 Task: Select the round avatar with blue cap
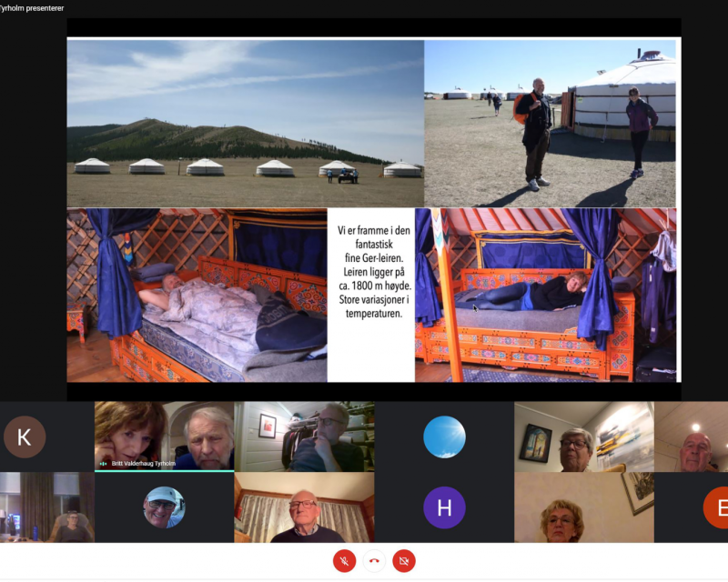click(164, 507)
